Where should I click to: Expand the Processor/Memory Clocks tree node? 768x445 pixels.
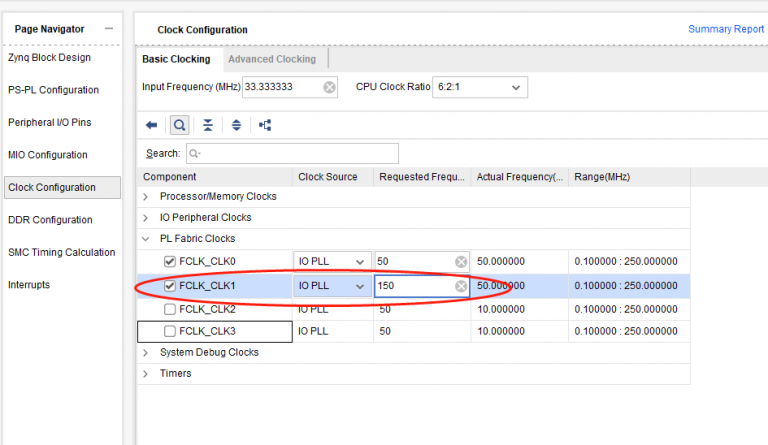point(148,196)
